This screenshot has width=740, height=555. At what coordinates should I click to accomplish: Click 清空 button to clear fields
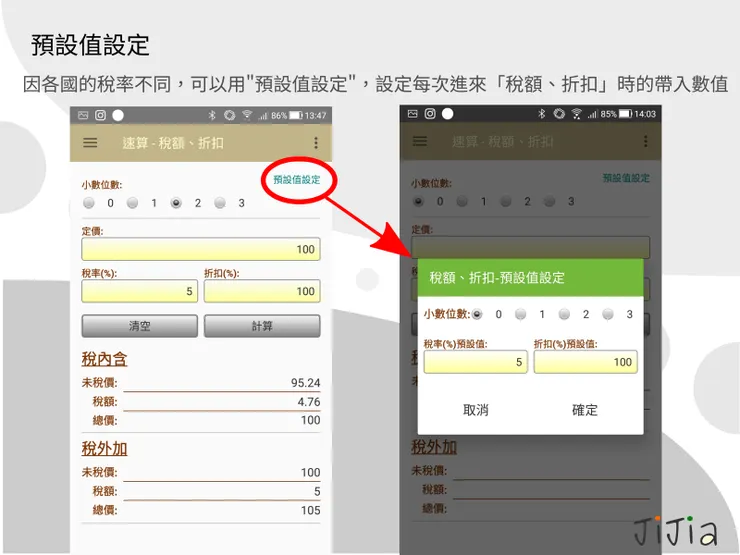pos(140,326)
